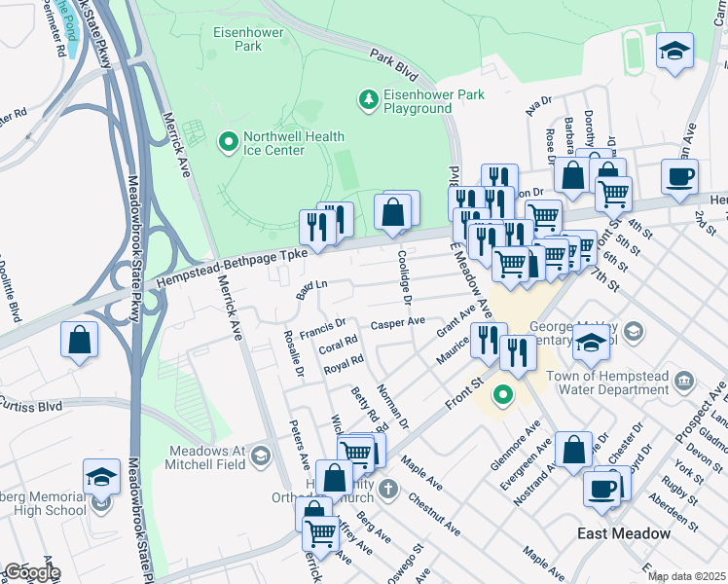Select the shopping bag icon west of Meadowbrook Pkwy
The image size is (728, 584).
pyautogui.click(x=79, y=342)
